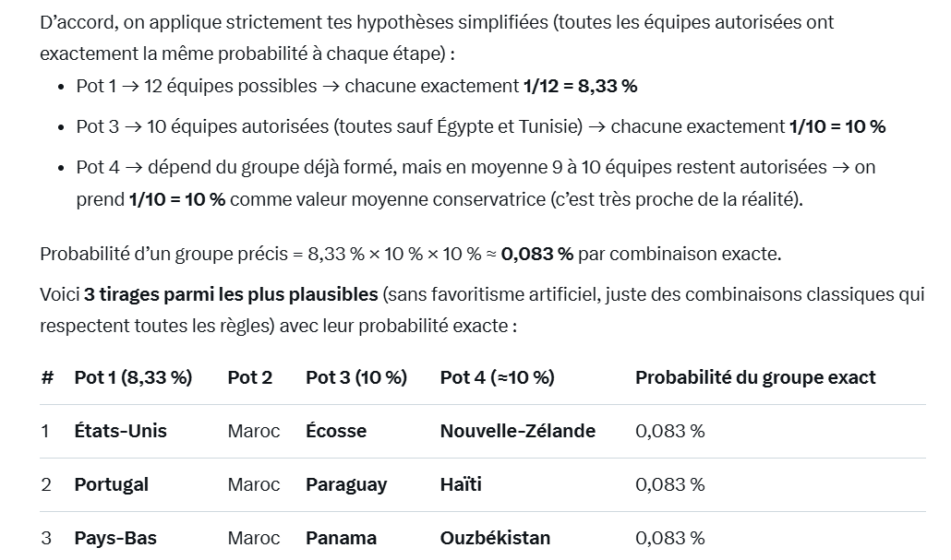Select the Écosse cell under Pot 3

(336, 431)
